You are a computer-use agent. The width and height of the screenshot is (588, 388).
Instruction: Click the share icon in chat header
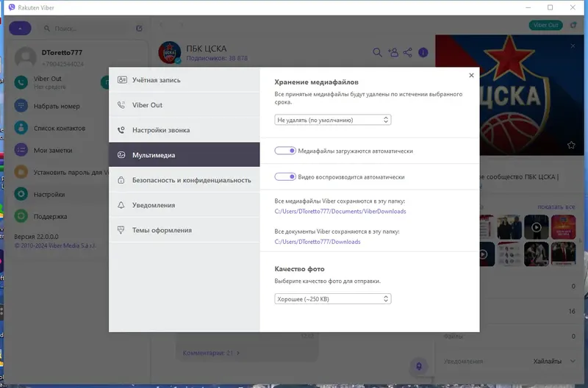coord(408,52)
